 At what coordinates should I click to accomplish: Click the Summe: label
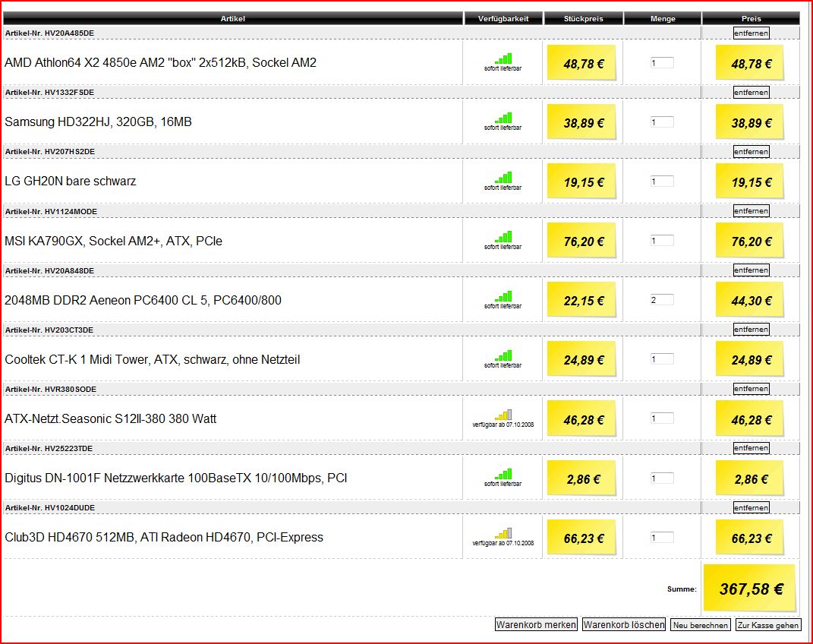[682, 589]
